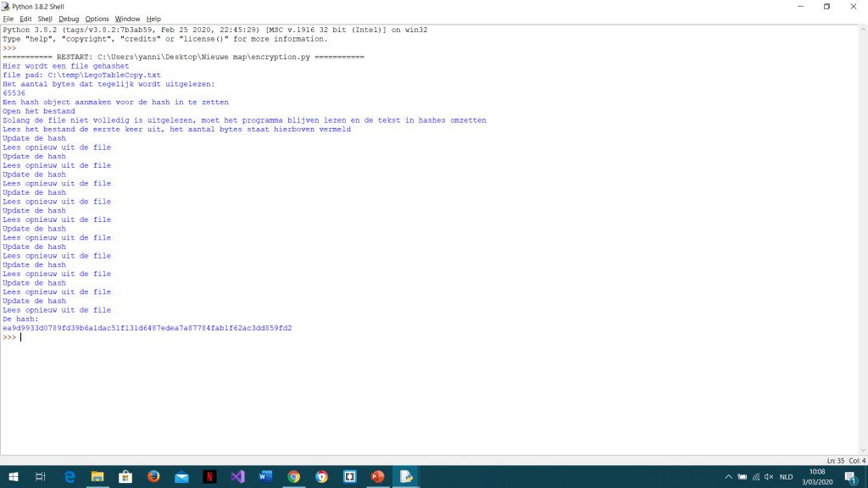Switch to PowerPoint in the taskbar
This screenshot has width=868, height=488.
click(377, 477)
